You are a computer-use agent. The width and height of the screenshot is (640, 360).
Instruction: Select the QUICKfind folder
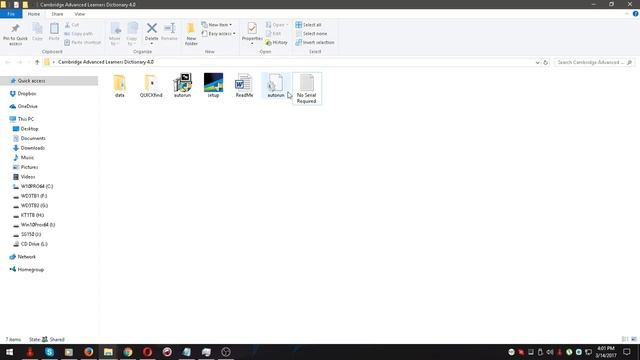(151, 85)
